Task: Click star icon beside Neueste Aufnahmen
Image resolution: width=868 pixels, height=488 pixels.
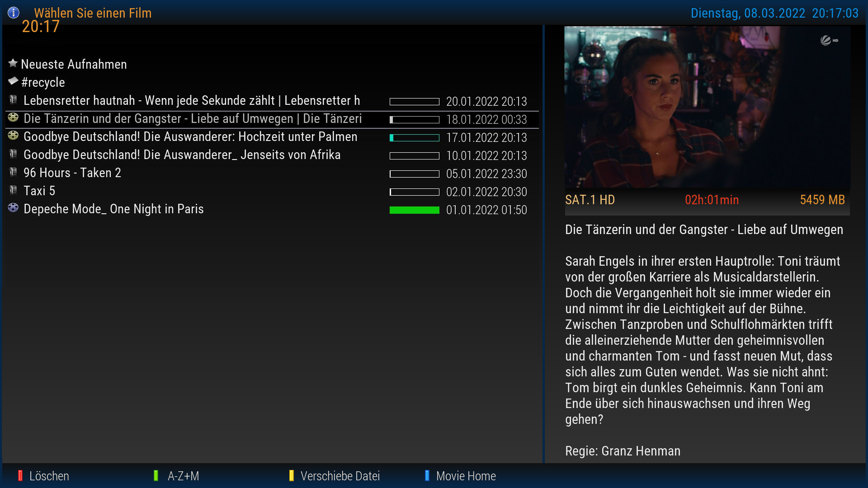Action: pos(13,63)
